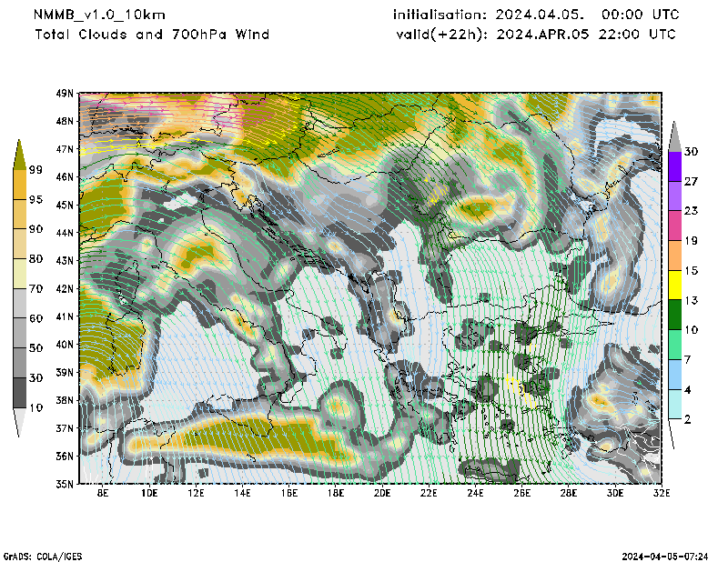Click the 2024-04-05-07:24 timestamp

(x=664, y=555)
